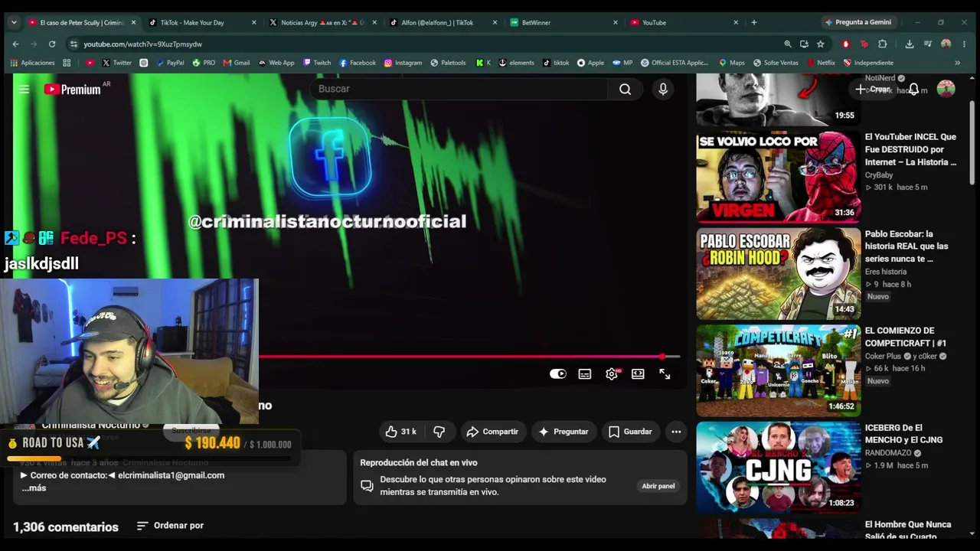This screenshot has width=980, height=551.
Task: Click the address bar URL
Action: coord(143,44)
